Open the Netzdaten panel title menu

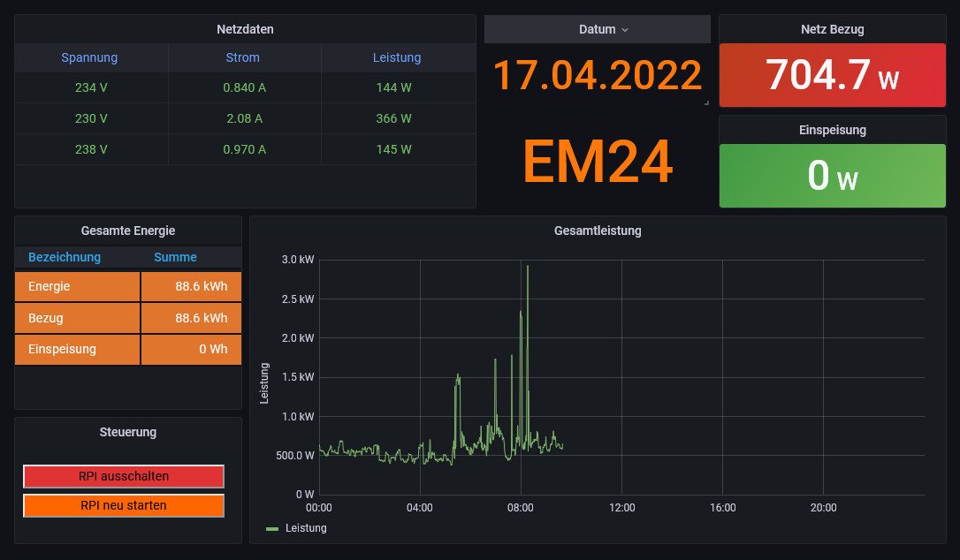[245, 29]
